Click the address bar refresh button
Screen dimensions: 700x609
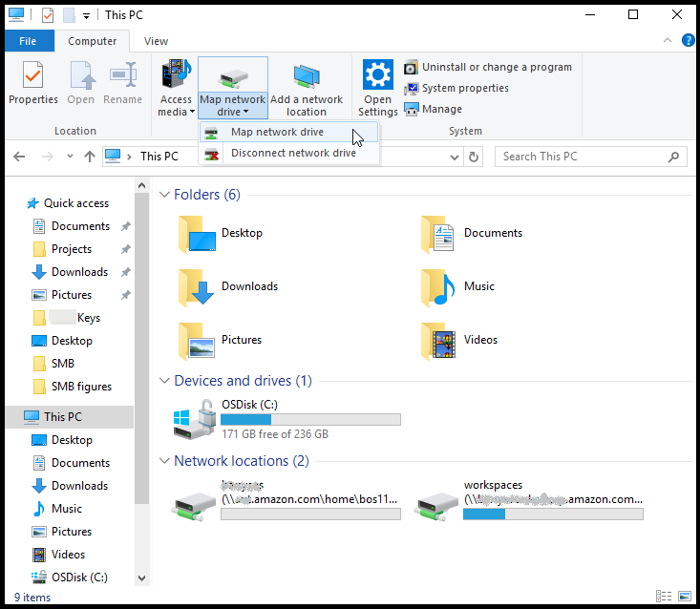click(477, 157)
